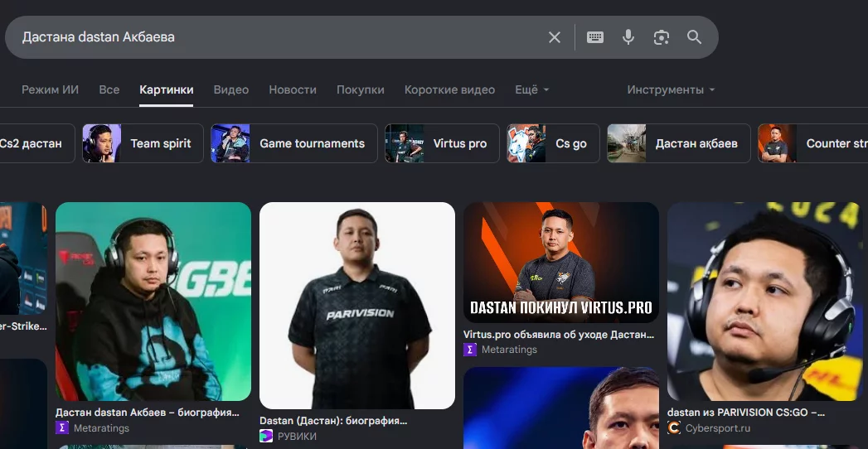
Task: Open Дастан dastan Акбаев – биография link
Action: pyautogui.click(x=148, y=413)
